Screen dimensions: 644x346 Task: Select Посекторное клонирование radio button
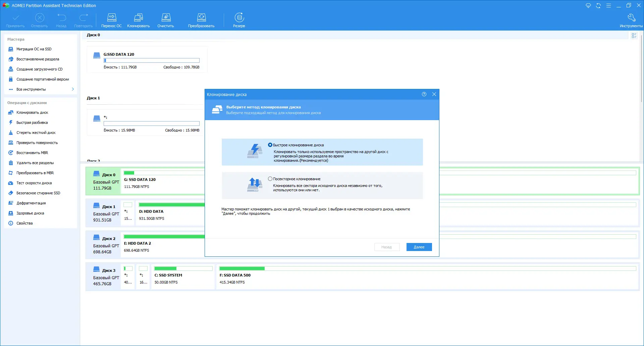pyautogui.click(x=270, y=179)
